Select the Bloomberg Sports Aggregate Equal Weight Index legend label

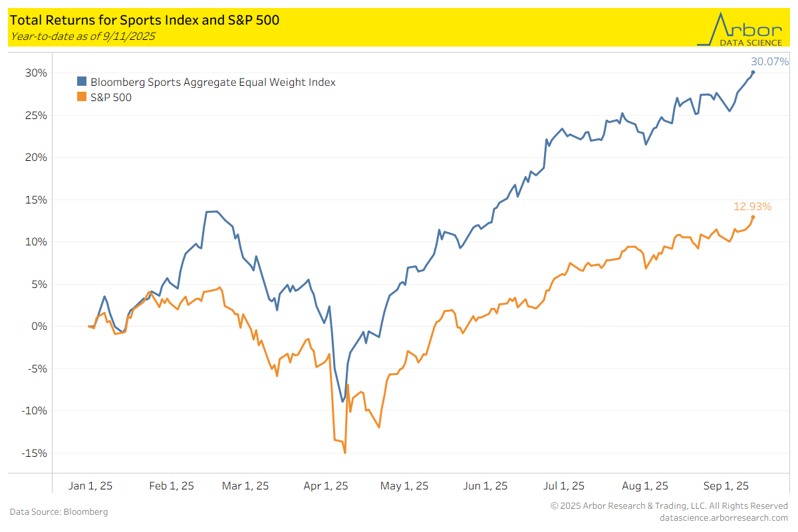(x=213, y=82)
